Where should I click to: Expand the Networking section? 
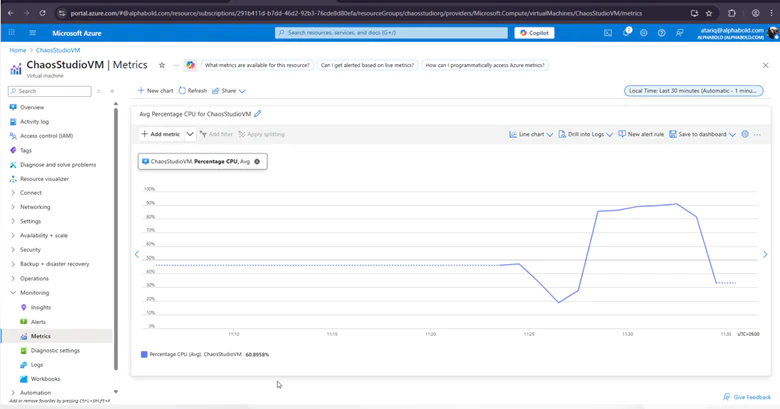(x=35, y=207)
